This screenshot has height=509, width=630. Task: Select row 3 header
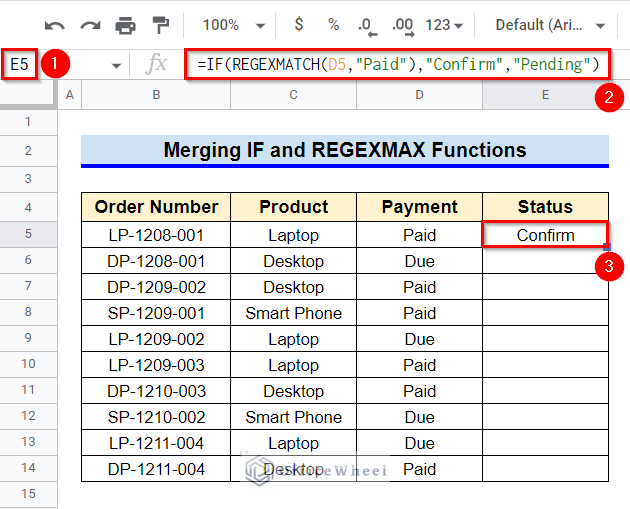click(28, 179)
